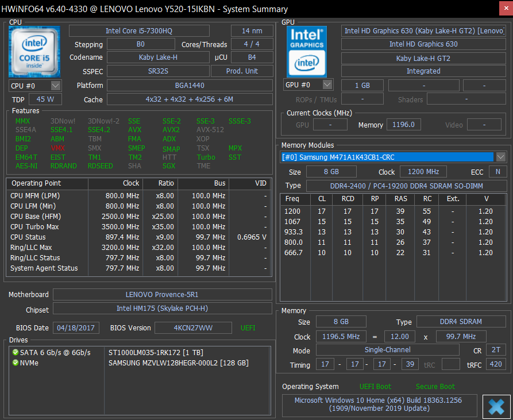Click the VID column header

pos(250,183)
